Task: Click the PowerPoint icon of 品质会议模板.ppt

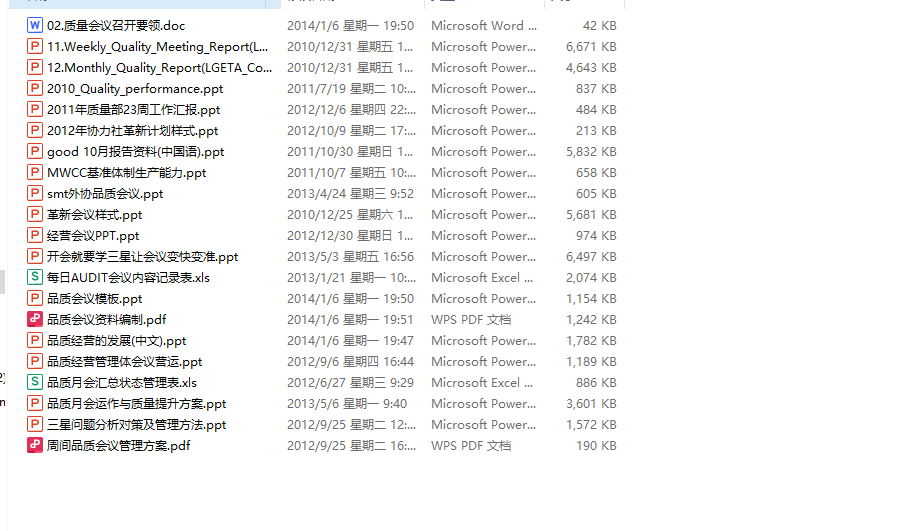Action: tap(35, 299)
